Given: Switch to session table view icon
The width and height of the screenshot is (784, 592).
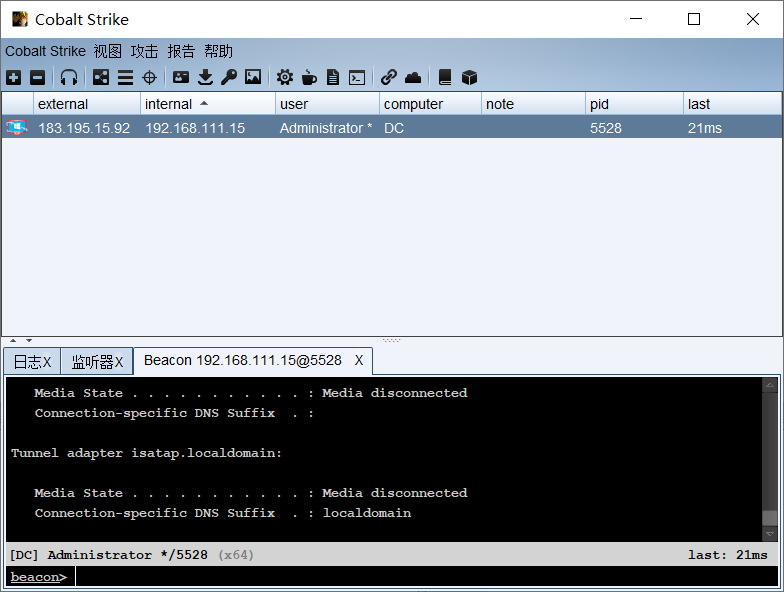Looking at the screenshot, I should pos(125,78).
